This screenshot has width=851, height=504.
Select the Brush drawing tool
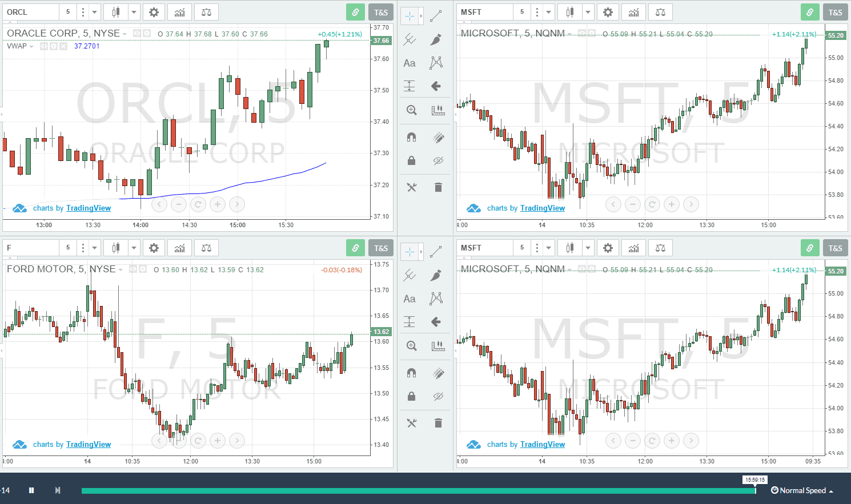pyautogui.click(x=436, y=39)
